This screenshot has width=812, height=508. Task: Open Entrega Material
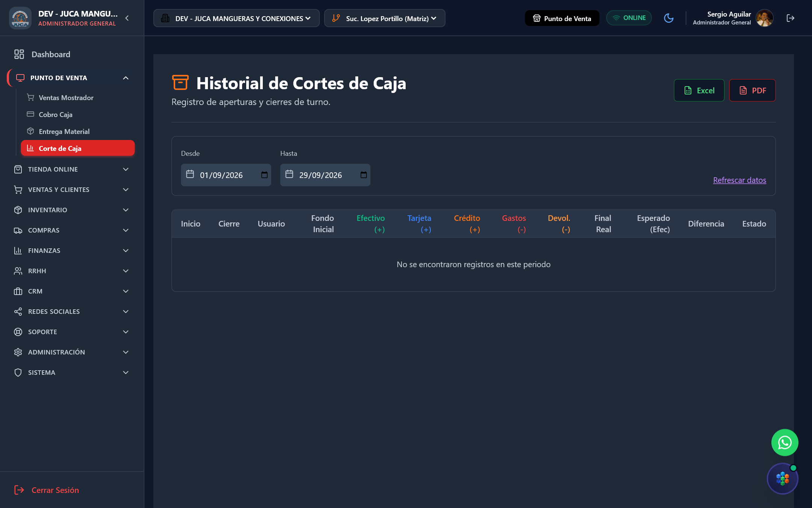point(77,131)
